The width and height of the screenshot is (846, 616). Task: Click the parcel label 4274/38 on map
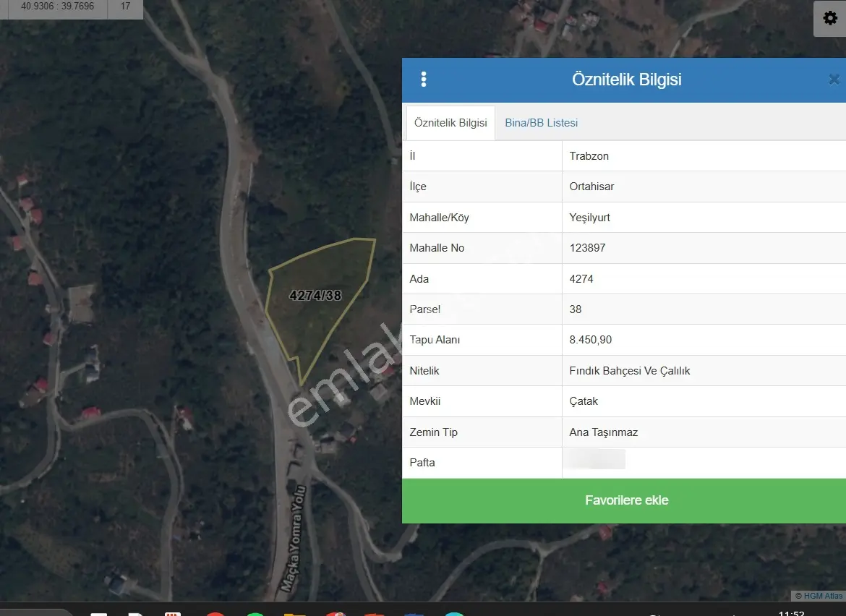[x=315, y=295]
